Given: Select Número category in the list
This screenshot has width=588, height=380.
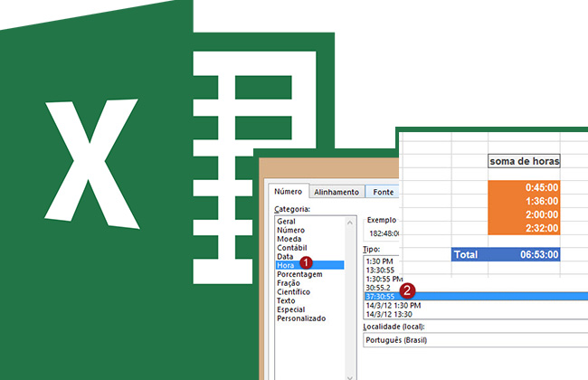Looking at the screenshot, I should point(290,230).
